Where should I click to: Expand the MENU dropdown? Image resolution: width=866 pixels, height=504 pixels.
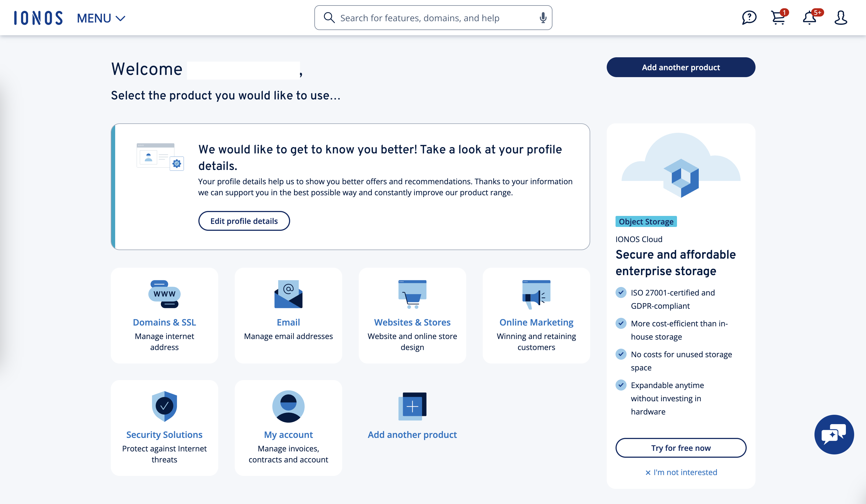(101, 18)
